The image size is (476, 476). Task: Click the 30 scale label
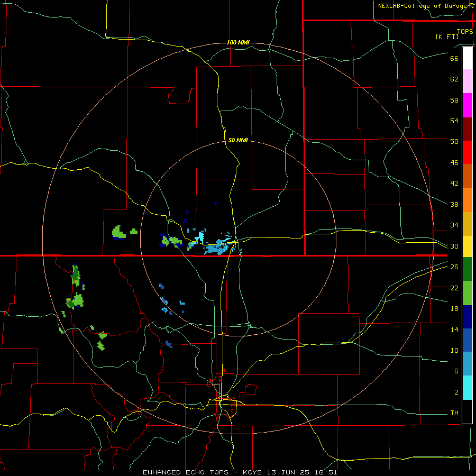click(454, 246)
